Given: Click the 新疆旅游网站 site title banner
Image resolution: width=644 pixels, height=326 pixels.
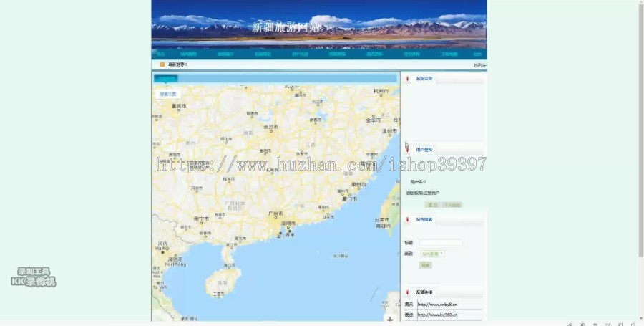Looking at the screenshot, I should coord(286,27).
